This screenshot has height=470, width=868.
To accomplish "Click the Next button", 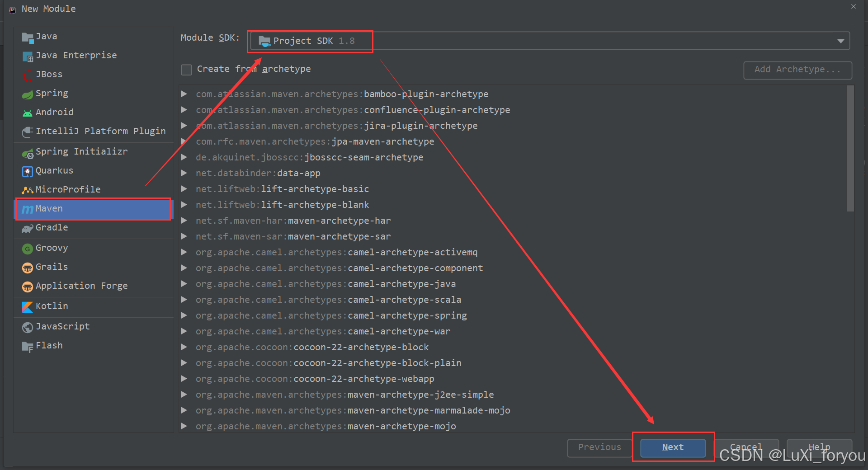I will tap(673, 447).
